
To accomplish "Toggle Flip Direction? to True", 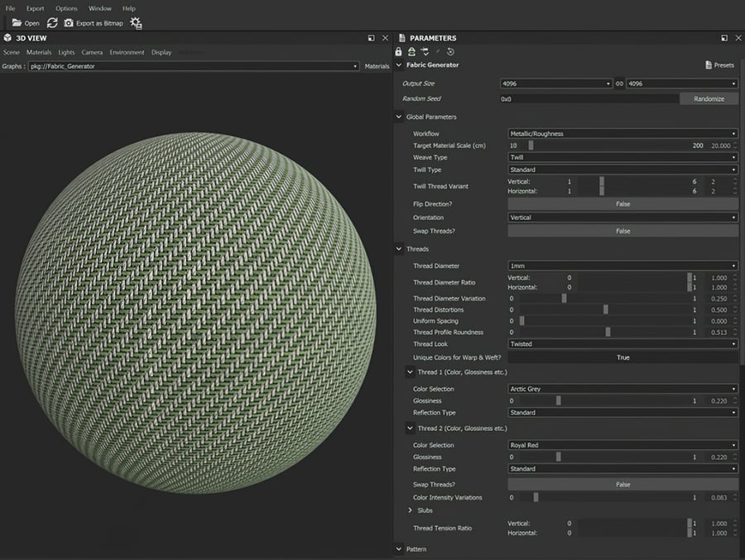I will point(623,203).
